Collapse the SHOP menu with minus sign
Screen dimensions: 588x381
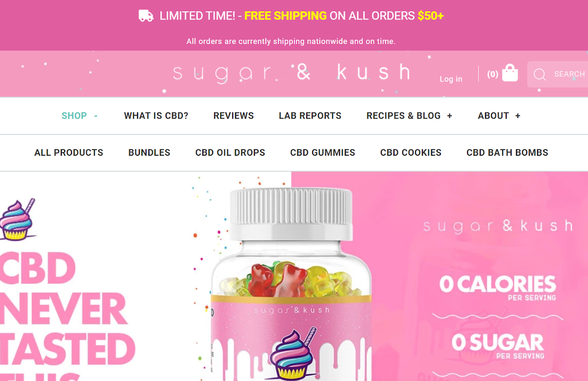(96, 116)
